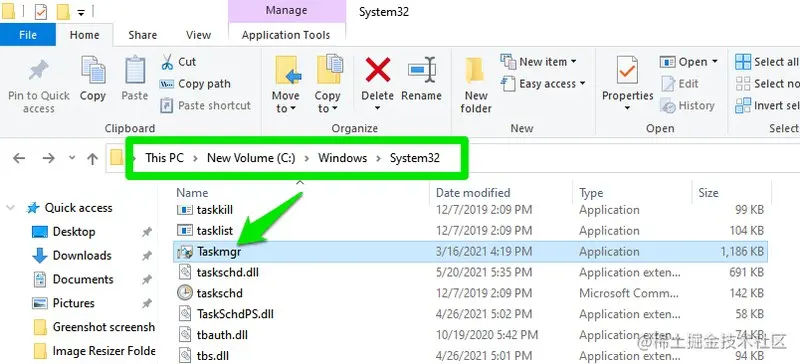The image size is (800, 364).
Task: Expand the Properties dropdown arrow
Action: (627, 108)
